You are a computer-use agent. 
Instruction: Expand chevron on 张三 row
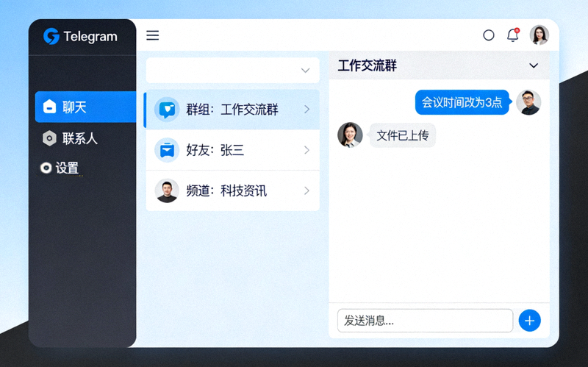(306, 150)
